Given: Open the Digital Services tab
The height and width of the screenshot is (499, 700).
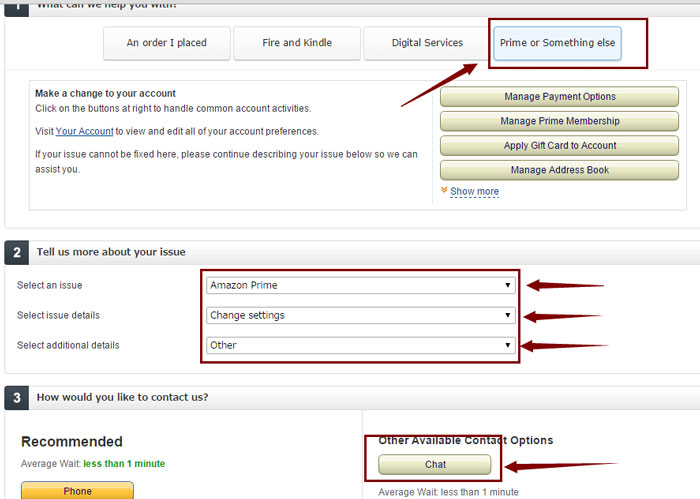Looking at the screenshot, I should coord(427,43).
